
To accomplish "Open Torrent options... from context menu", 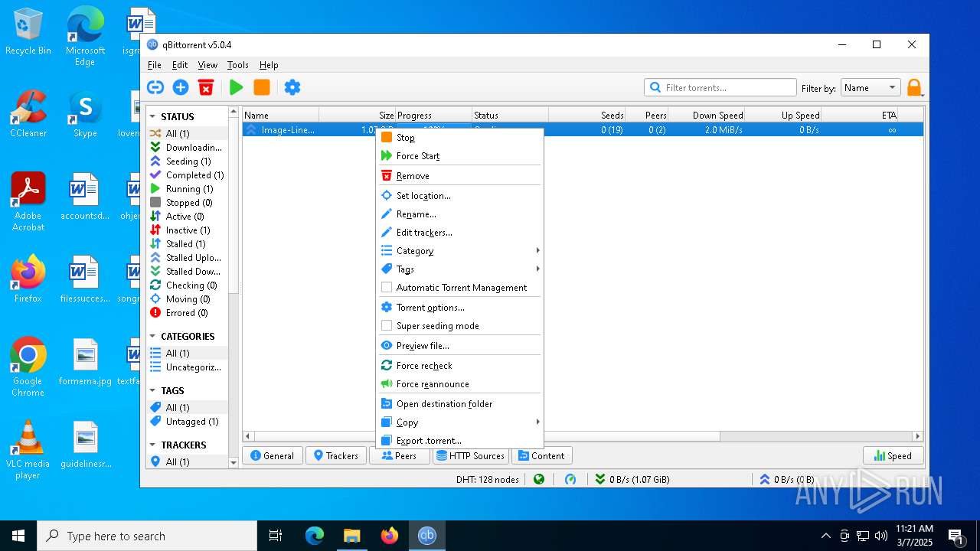I will pyautogui.click(x=459, y=308).
